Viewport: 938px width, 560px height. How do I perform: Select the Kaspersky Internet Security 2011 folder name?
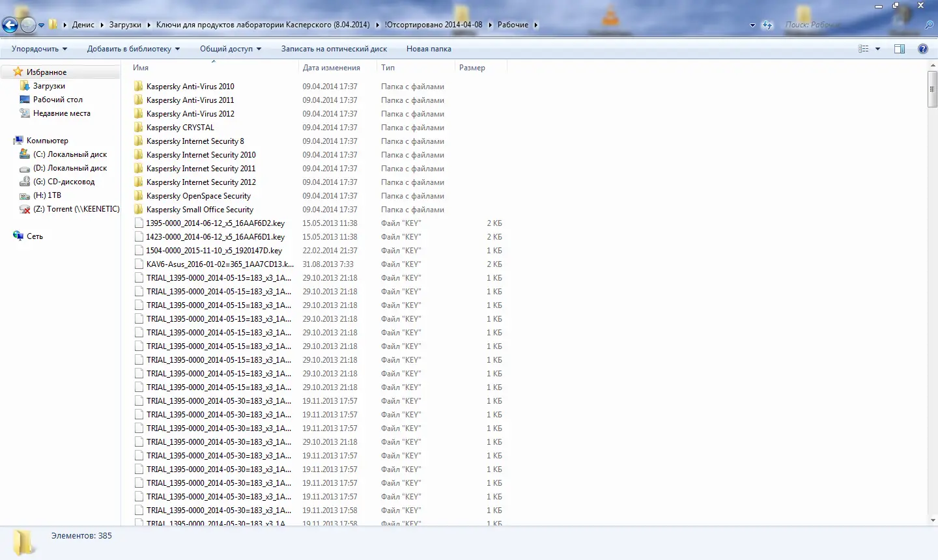point(201,169)
